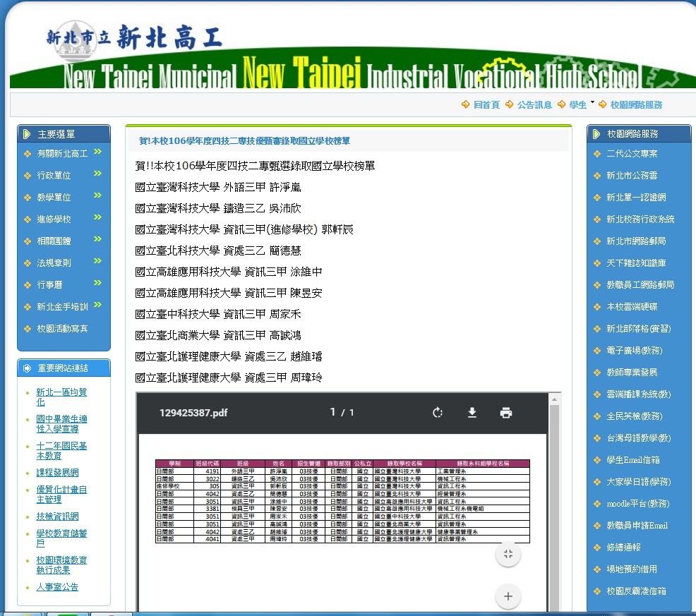Open 校園網路服務 in top navigation
The width and height of the screenshot is (696, 616).
(636, 104)
